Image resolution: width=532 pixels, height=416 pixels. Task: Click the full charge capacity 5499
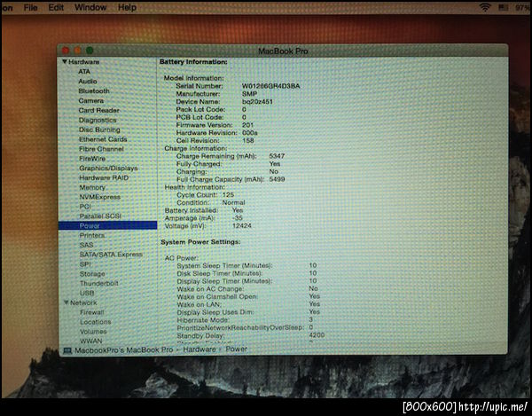coord(277,179)
